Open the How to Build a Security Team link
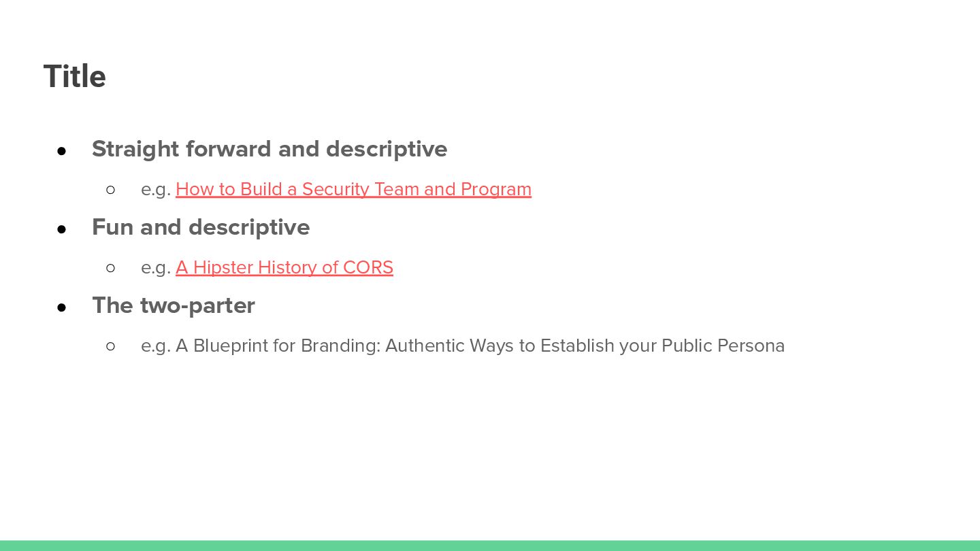This screenshot has width=980, height=551. (353, 189)
